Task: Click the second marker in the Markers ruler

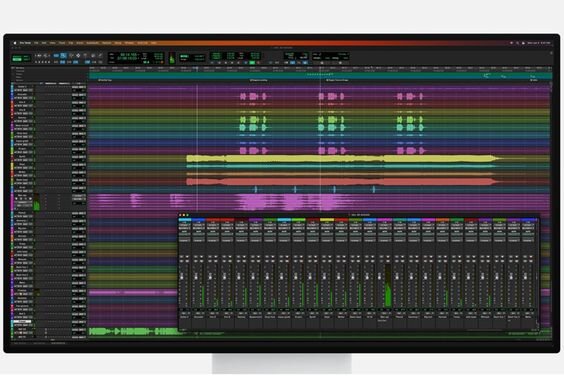Action: tap(258, 80)
